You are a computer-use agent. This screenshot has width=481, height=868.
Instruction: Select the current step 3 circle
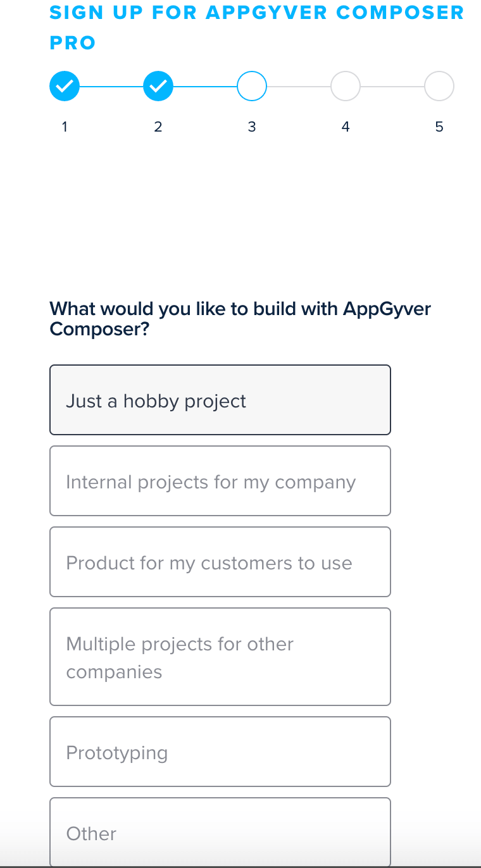pyautogui.click(x=252, y=86)
